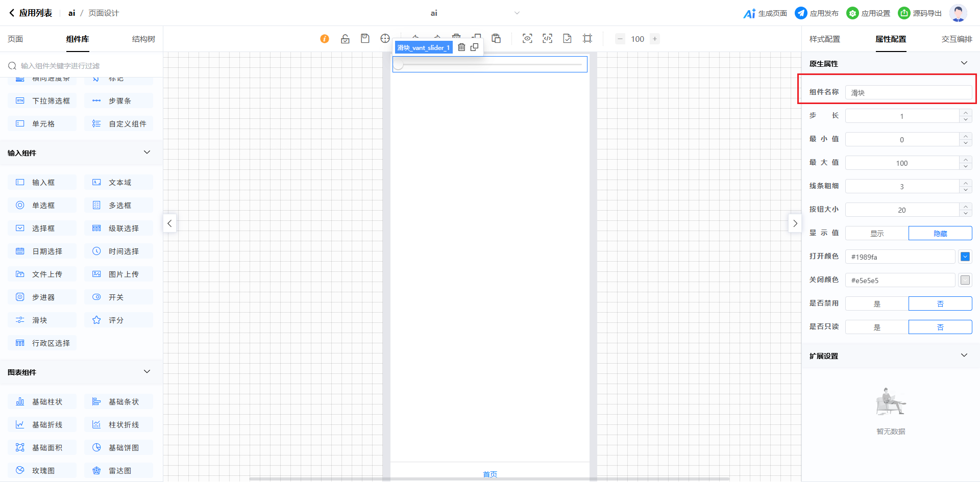This screenshot has width=980, height=482.
Task: Delete the selected slider via trash icon
Action: point(461,47)
